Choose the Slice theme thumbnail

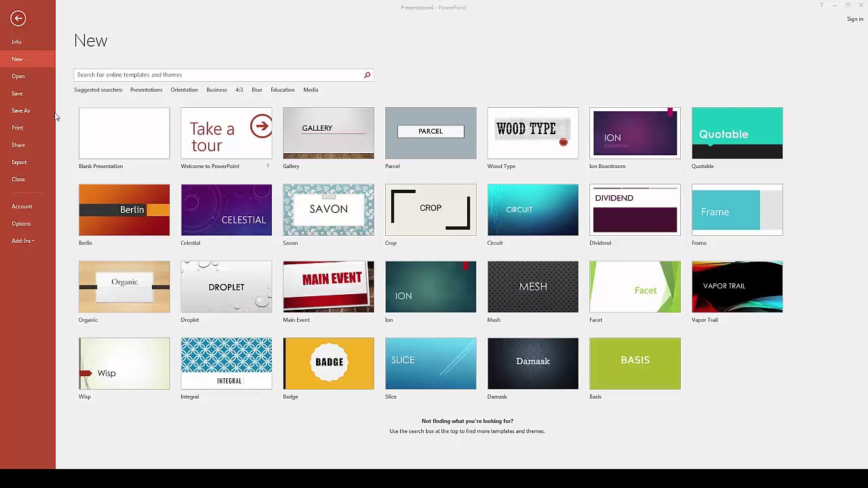[431, 364]
